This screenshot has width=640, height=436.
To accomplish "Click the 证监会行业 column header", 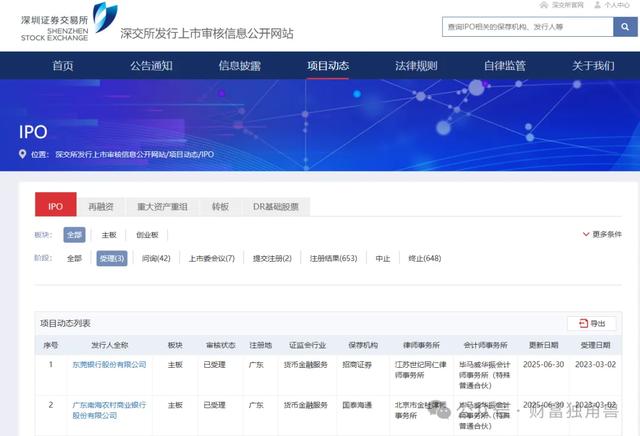I will pos(307,345).
